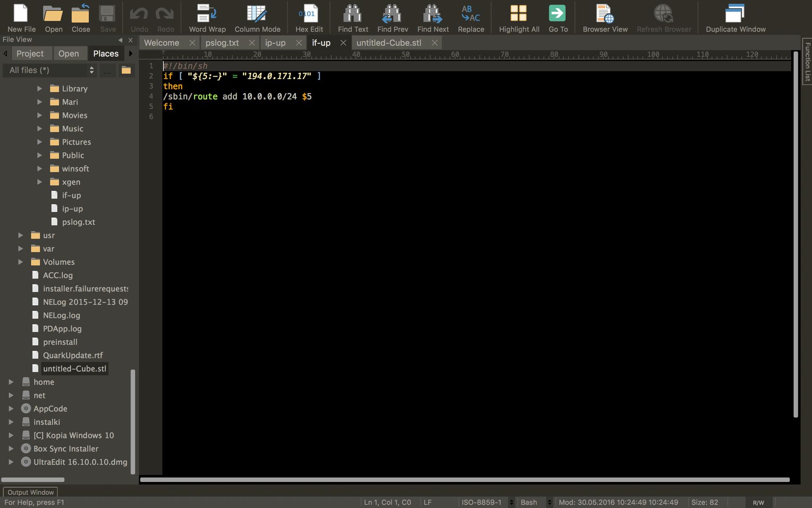Open the Output Window tab

point(31,492)
